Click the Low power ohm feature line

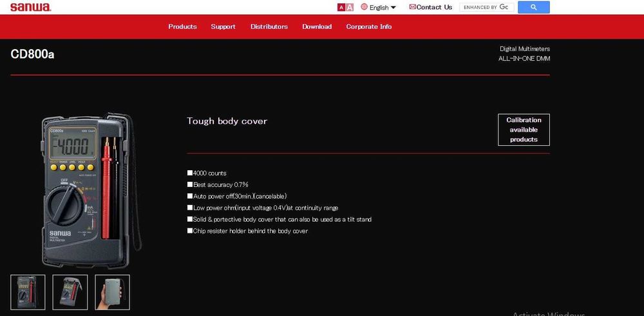click(x=263, y=208)
